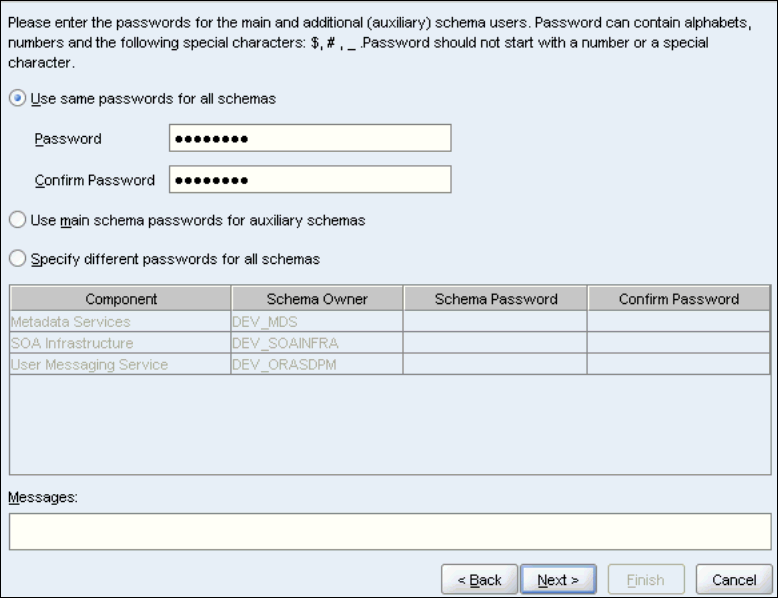The height and width of the screenshot is (598, 778).
Task: Click the Next button
Action: (558, 580)
